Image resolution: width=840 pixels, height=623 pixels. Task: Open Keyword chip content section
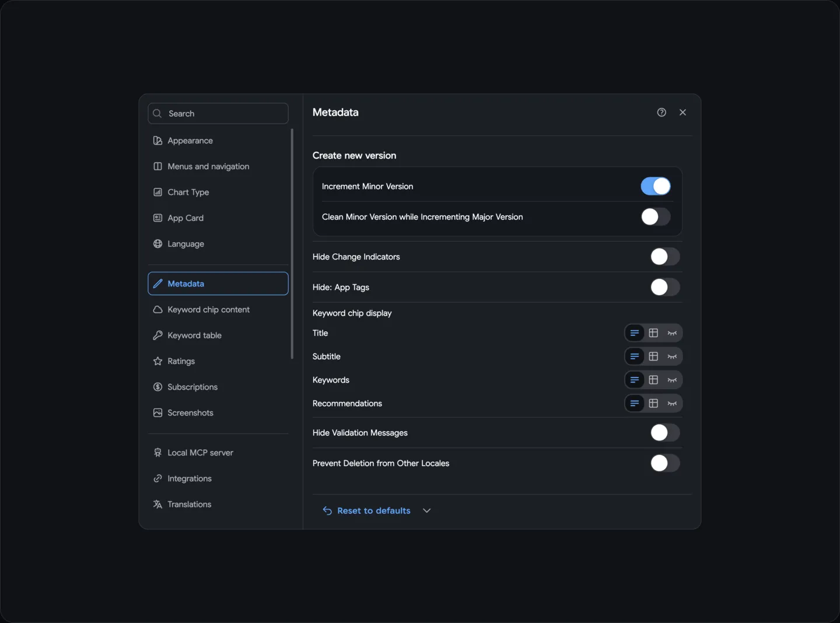pyautogui.click(x=218, y=310)
